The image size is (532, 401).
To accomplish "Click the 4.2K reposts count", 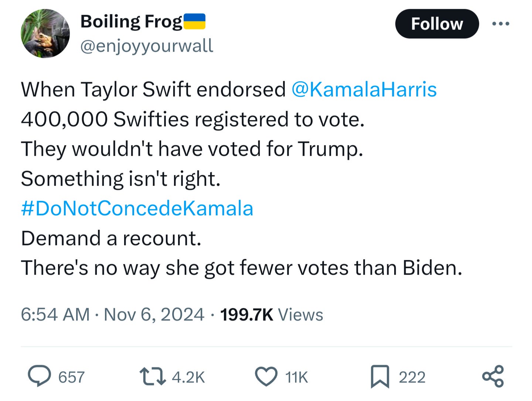I will pyautogui.click(x=188, y=377).
